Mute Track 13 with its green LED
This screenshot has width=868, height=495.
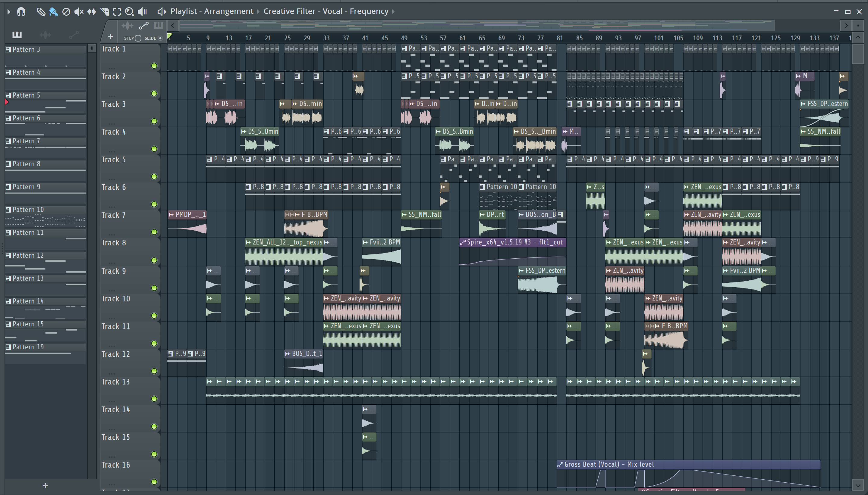(x=154, y=399)
